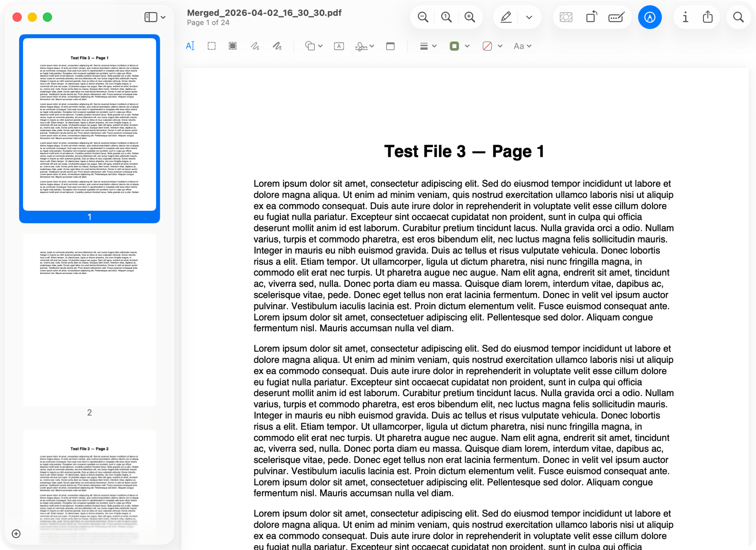Show document info
This screenshot has width=756, height=550.
[685, 17]
